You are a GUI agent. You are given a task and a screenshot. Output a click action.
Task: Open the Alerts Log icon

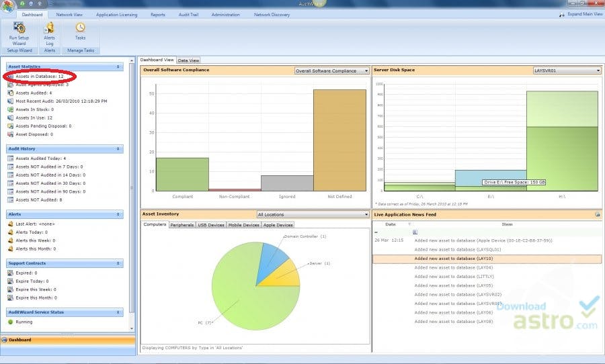[49, 28]
